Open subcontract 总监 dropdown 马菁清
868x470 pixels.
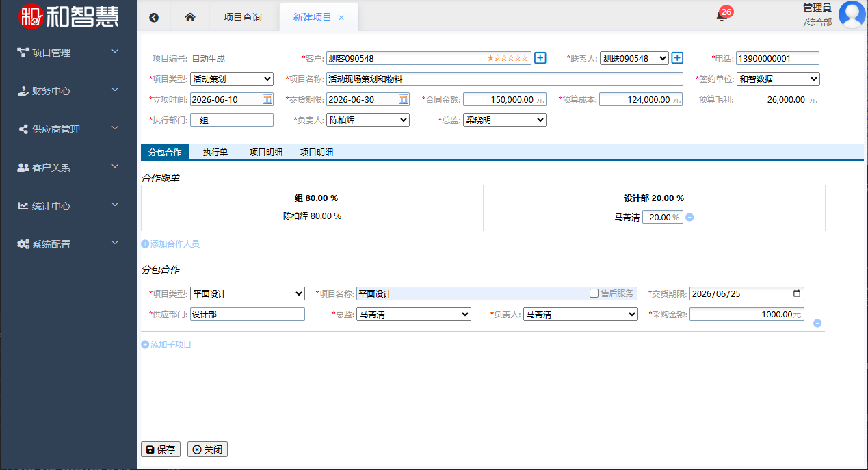[414, 314]
